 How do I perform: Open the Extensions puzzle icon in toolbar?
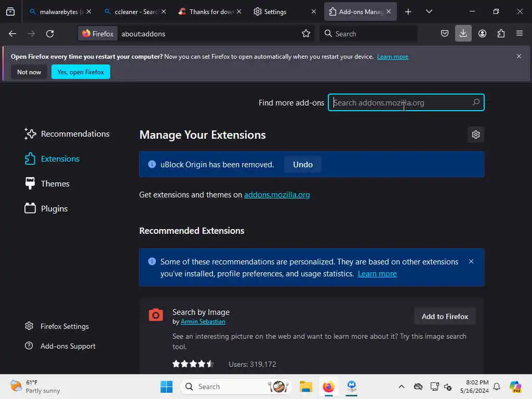coord(501,34)
